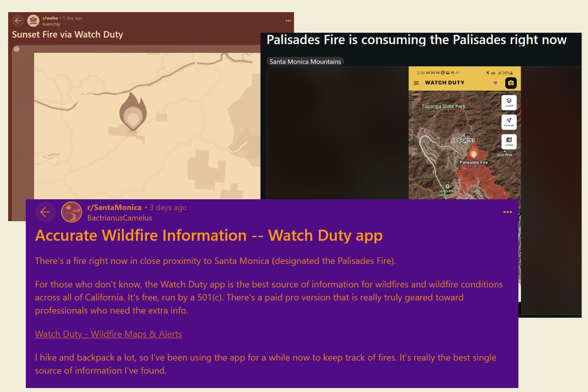This screenshot has width=588, height=392.
Task: Open r/SantaMonica subreddit link
Action: coord(114,208)
